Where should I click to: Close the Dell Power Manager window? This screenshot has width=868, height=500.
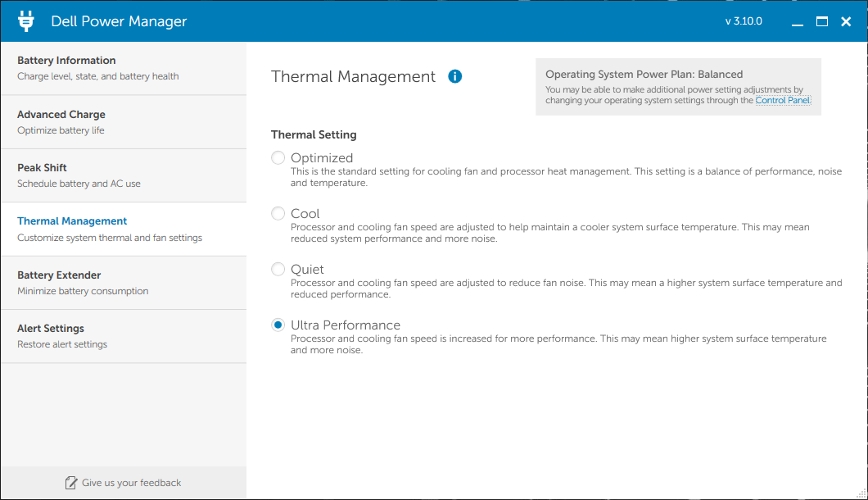pyautogui.click(x=847, y=22)
